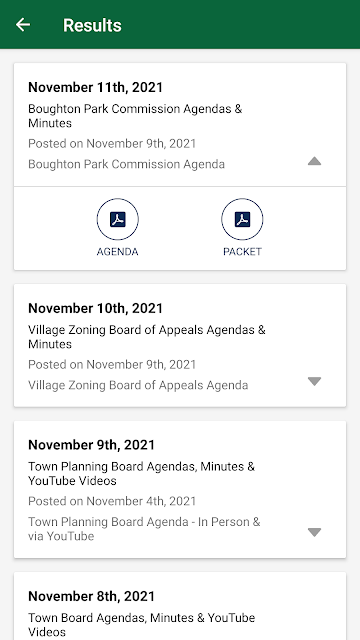Select the November 9th, 2021 date heading
Viewport: 360px width, 640px height.
click(91, 445)
